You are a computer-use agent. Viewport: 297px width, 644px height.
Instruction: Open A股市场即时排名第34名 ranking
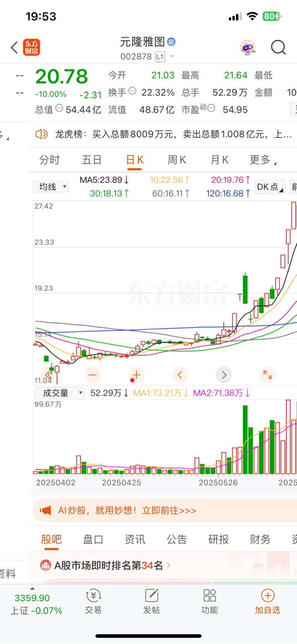[109, 565]
